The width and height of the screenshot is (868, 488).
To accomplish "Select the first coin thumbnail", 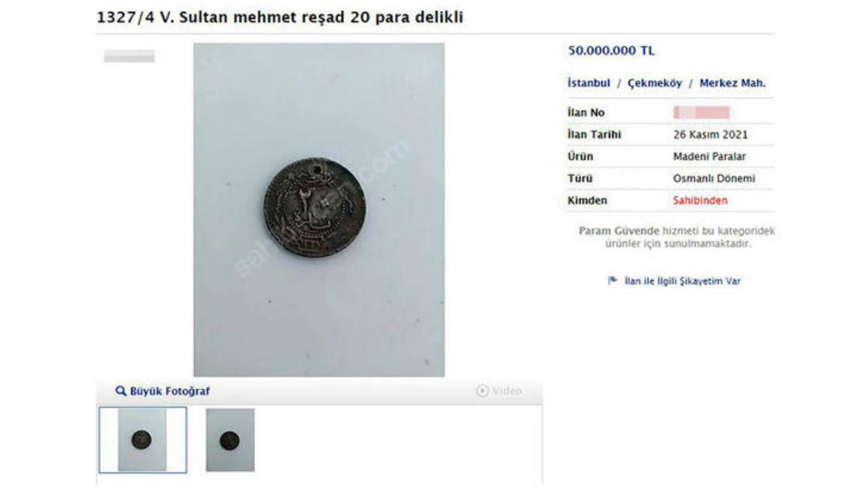I will coord(142,440).
